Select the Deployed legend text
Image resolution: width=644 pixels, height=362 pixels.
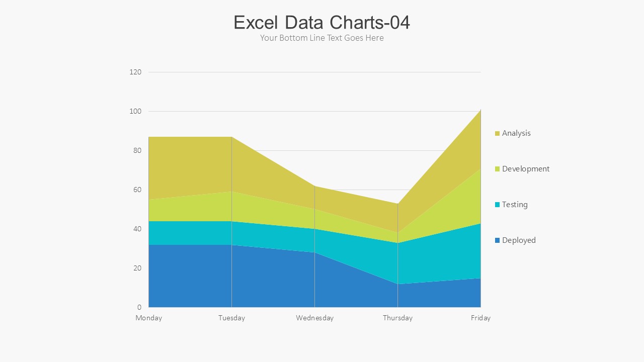[519, 240]
